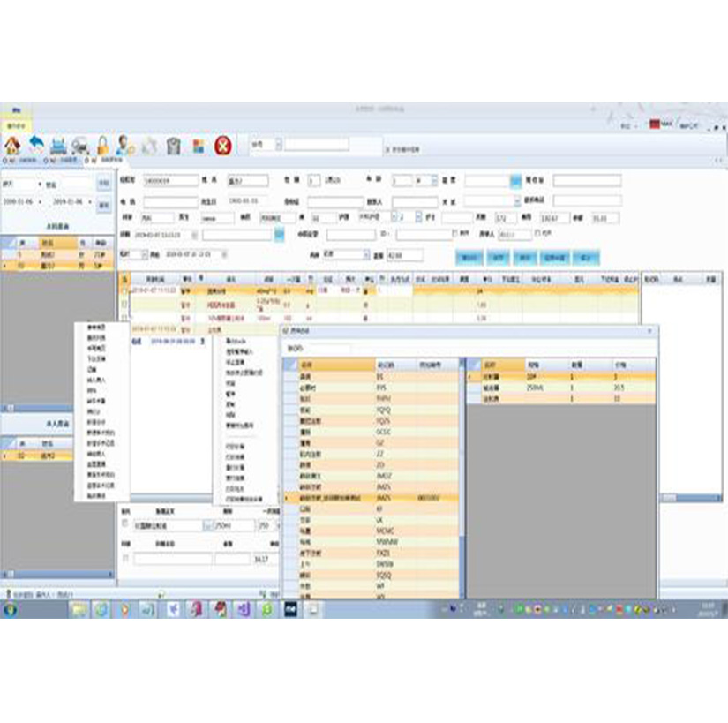Toggle the upper checkbox in bottom entry panel
728x723 pixels.
pos(124,524)
